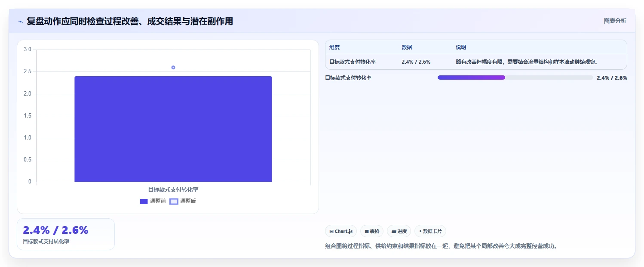Click the x-axis label 目标款式支付转化率
Screen dimensions: 644x267
tap(173, 189)
